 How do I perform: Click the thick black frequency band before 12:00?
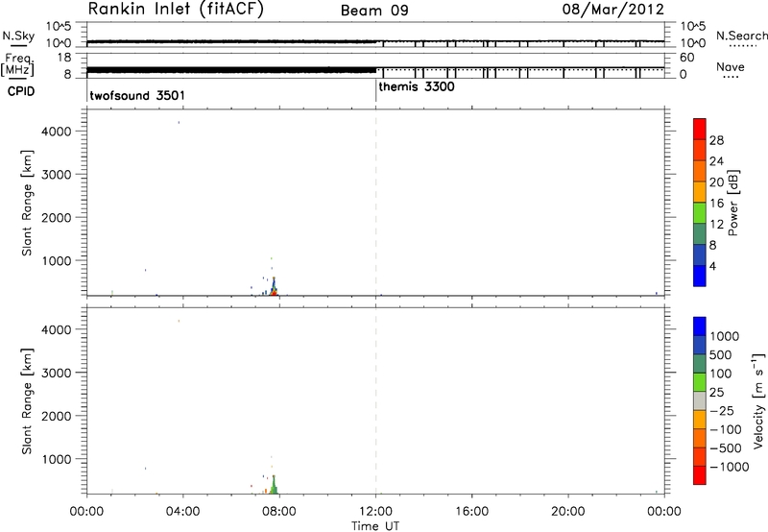(231, 70)
